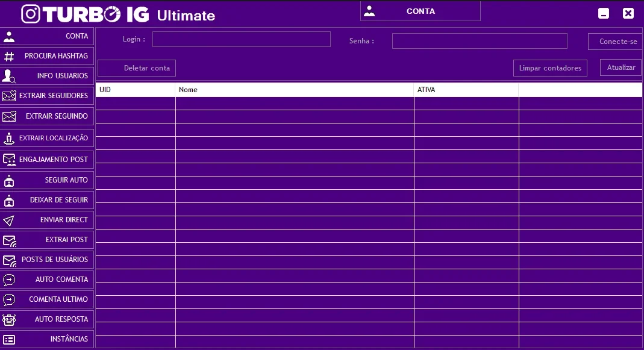Open the CONTA section from sidebar
644x350 pixels.
[47, 36]
